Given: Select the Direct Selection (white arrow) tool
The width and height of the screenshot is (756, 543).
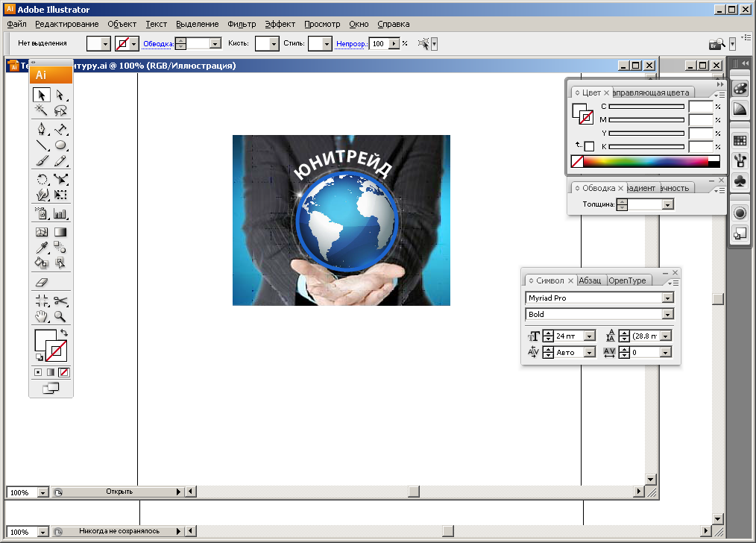Looking at the screenshot, I should coord(60,95).
